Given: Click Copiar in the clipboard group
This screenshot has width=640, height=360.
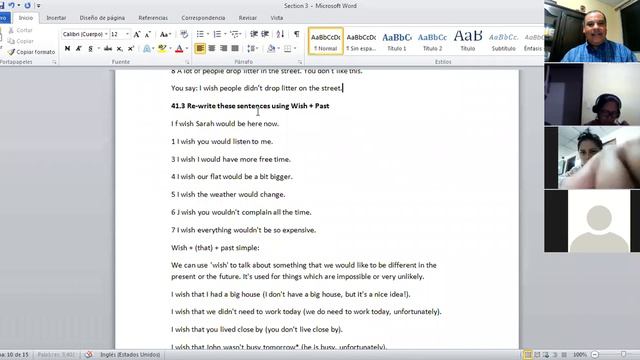Looking at the screenshot, I should click(25, 41).
